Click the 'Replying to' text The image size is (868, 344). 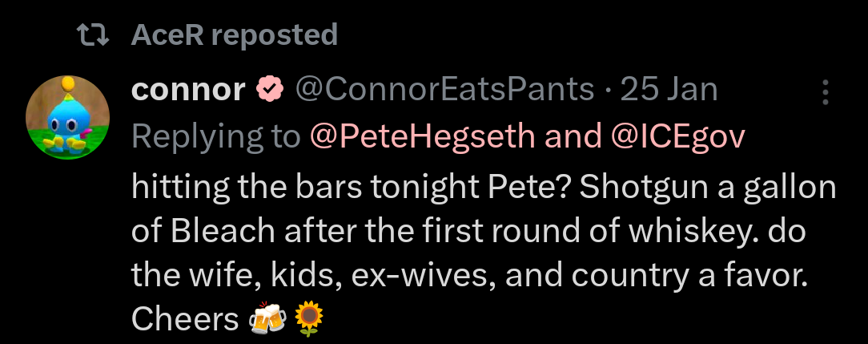(216, 137)
